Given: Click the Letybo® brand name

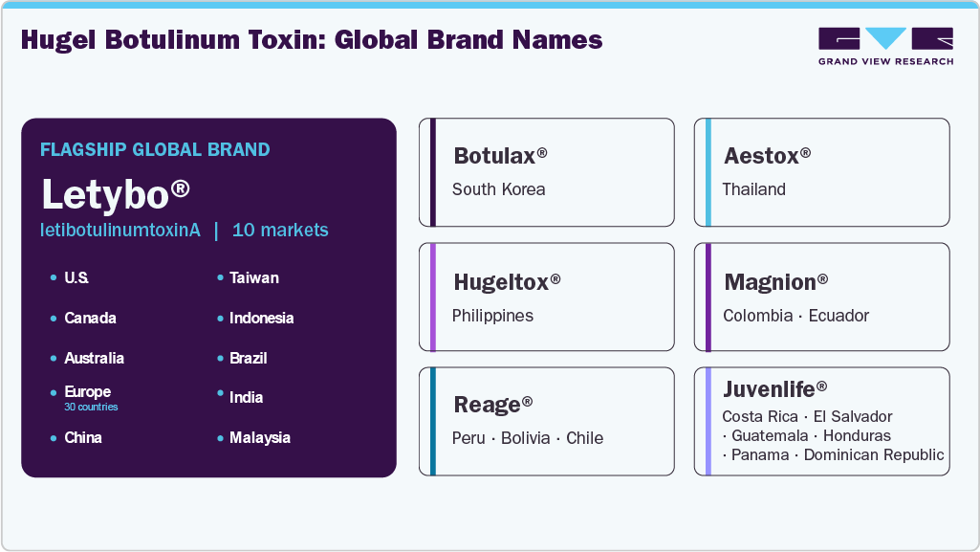Looking at the screenshot, I should point(116,194).
